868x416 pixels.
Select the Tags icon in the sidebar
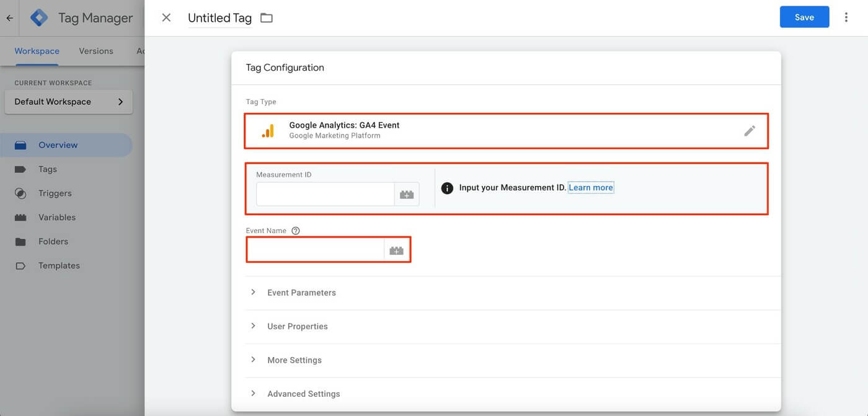[x=21, y=169]
